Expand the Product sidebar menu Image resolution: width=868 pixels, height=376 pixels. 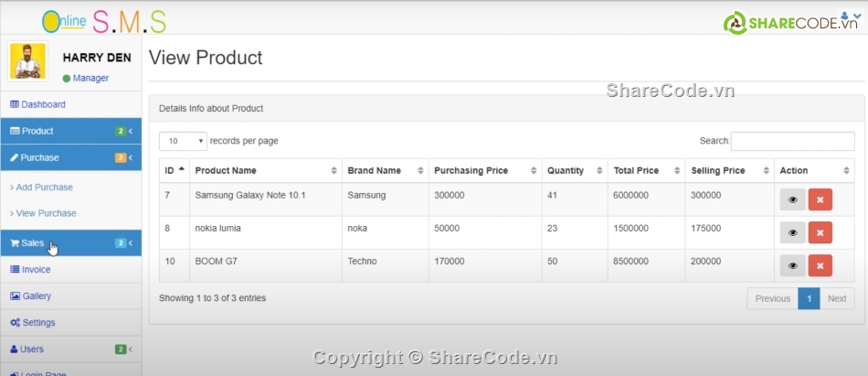click(x=71, y=131)
